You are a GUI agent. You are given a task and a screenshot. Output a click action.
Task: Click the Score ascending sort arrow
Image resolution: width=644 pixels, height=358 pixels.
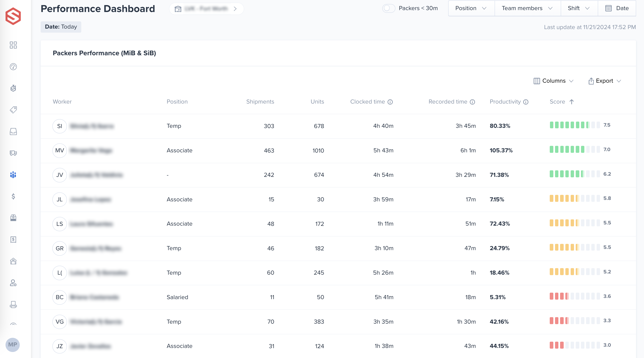pos(572,102)
